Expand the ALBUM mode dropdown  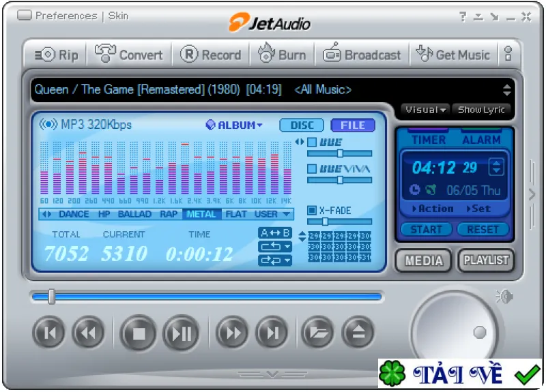tap(234, 125)
